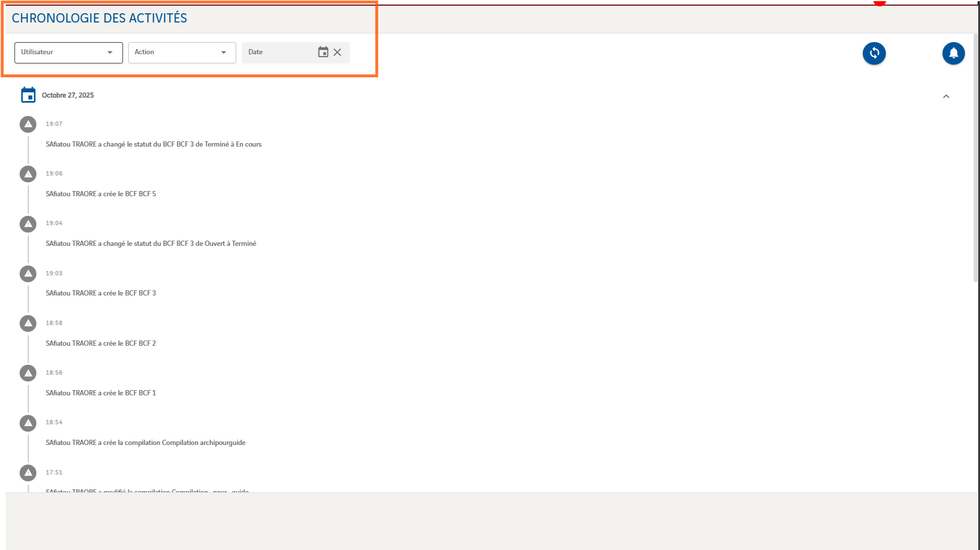Open the Utilisateur dropdown filter
The width and height of the screenshot is (980, 550).
68,53
